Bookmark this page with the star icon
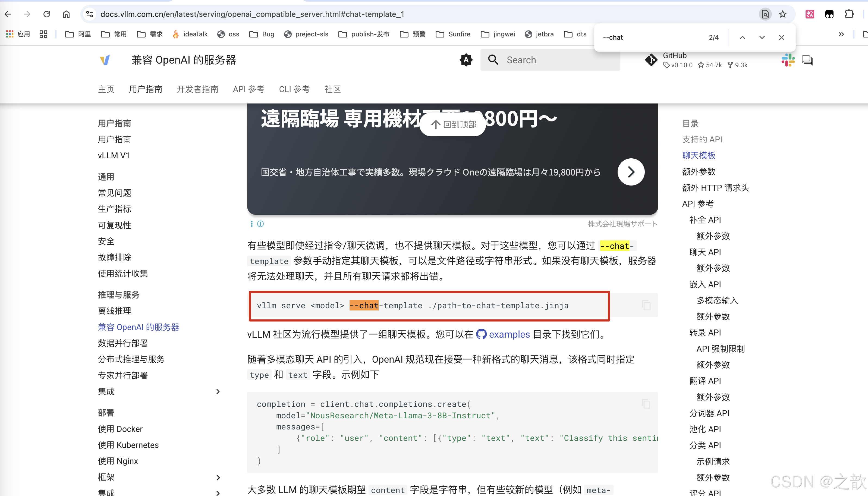This screenshot has width=868, height=496. tap(782, 14)
